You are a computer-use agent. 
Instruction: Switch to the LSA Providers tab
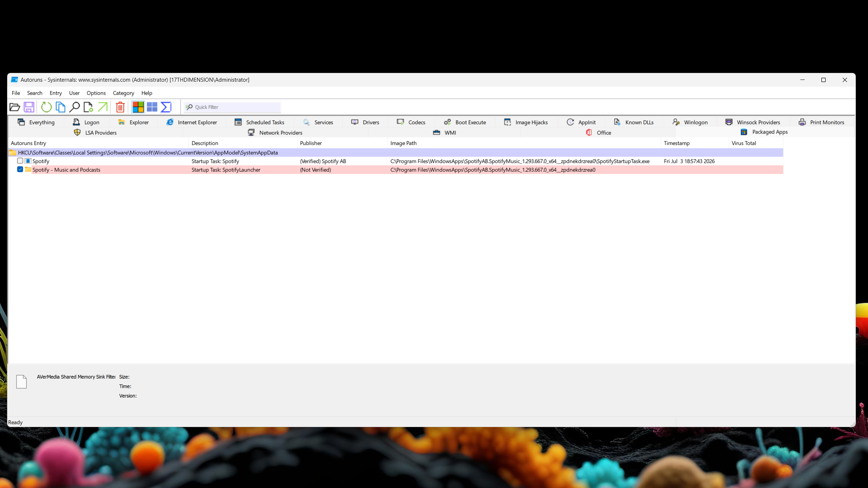click(95, 133)
